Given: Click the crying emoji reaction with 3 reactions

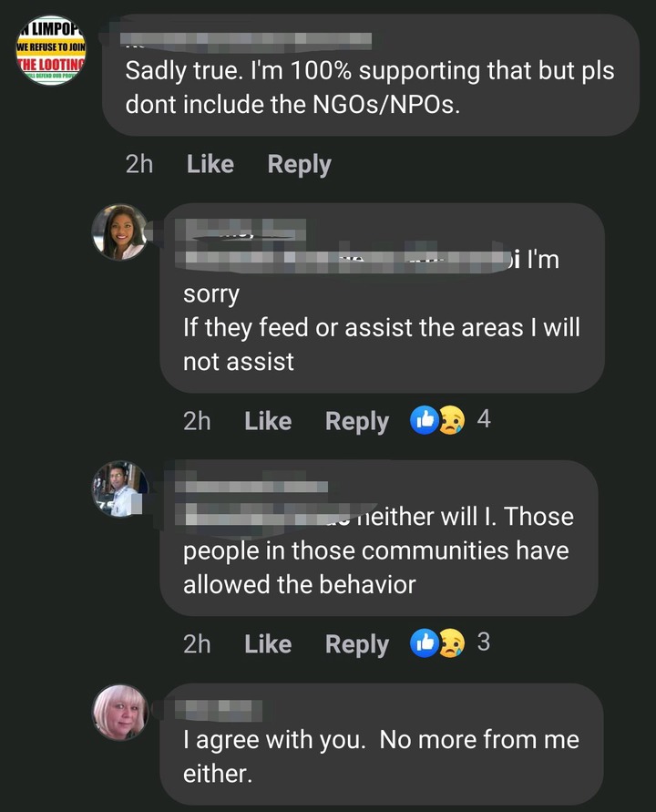Looking at the screenshot, I should (452, 643).
